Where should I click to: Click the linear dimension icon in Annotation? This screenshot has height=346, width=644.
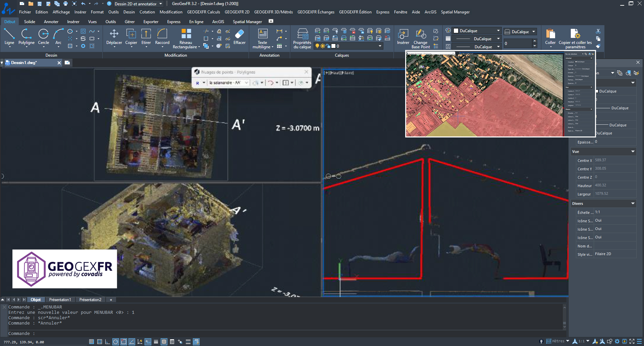pos(279,31)
